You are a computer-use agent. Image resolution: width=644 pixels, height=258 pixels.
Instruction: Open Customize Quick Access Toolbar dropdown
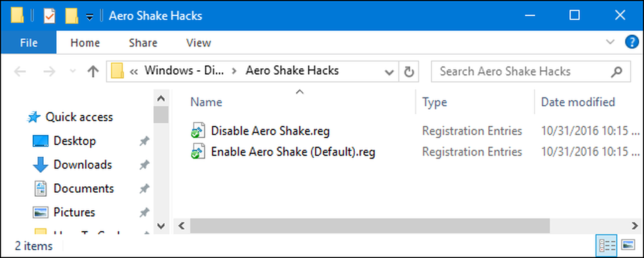tap(89, 17)
